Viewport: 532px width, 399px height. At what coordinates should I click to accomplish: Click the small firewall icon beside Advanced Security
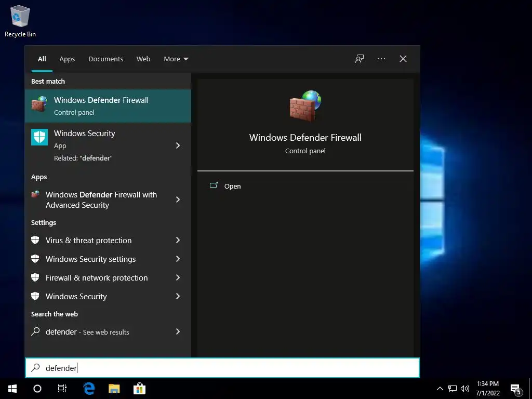[35, 194]
